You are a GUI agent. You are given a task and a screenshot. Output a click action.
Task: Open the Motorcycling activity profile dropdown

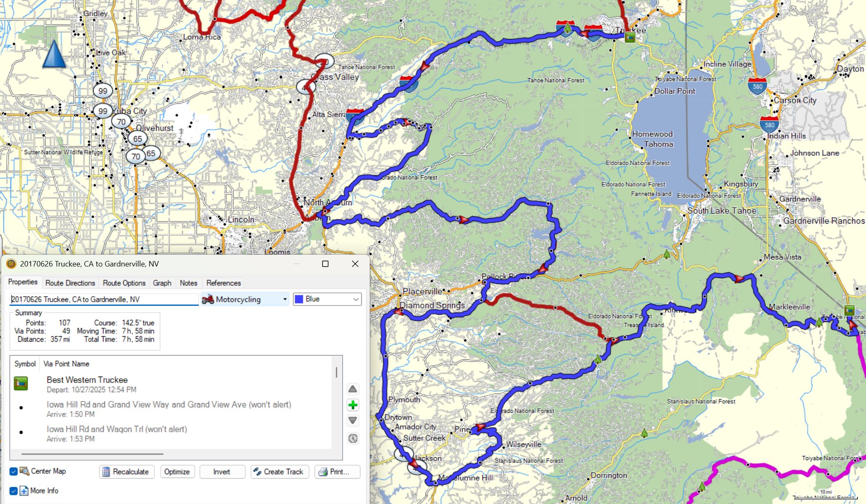(x=244, y=299)
